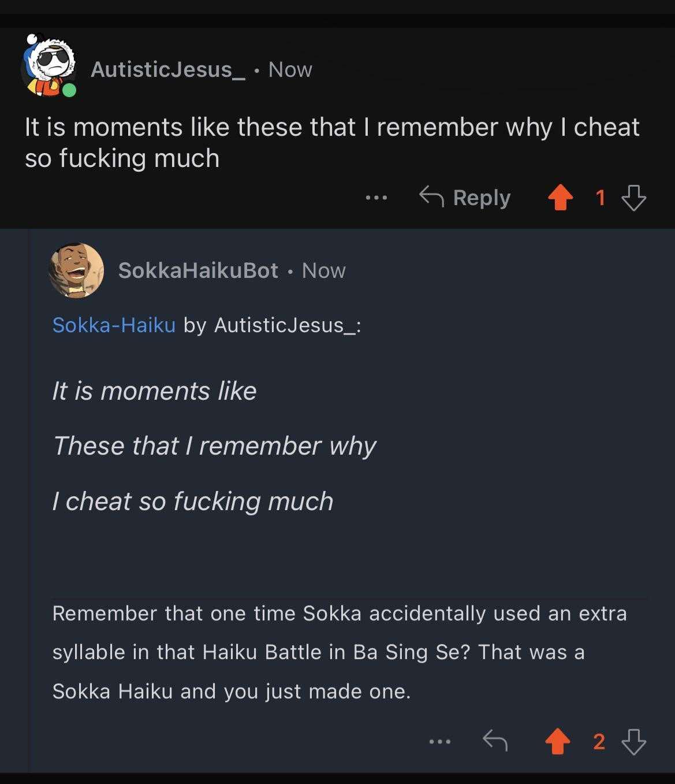Tap the vote count on AutisticJesus_ comment
The width and height of the screenshot is (675, 784).
(601, 198)
